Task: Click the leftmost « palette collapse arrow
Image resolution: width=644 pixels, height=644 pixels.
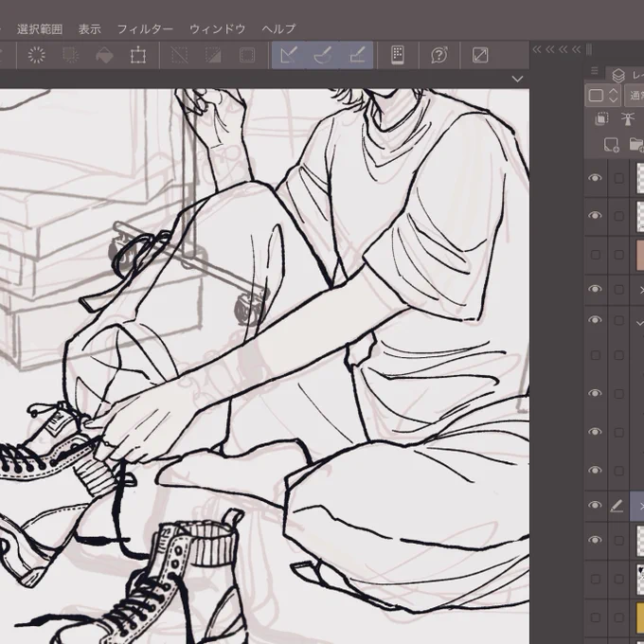Action: pos(537,49)
